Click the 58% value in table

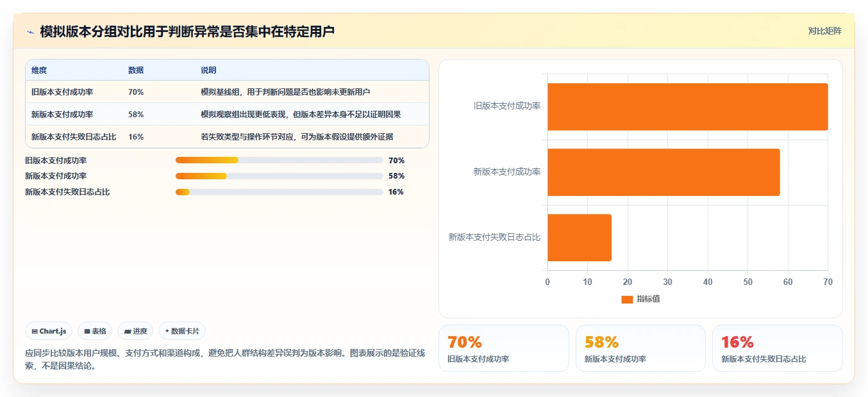pyautogui.click(x=136, y=115)
